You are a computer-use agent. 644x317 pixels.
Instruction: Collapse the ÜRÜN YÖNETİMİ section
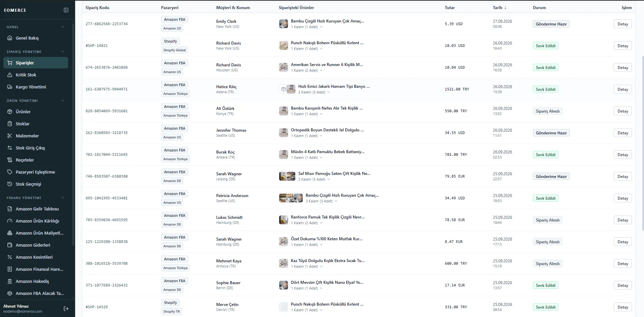pyautogui.click(x=63, y=101)
